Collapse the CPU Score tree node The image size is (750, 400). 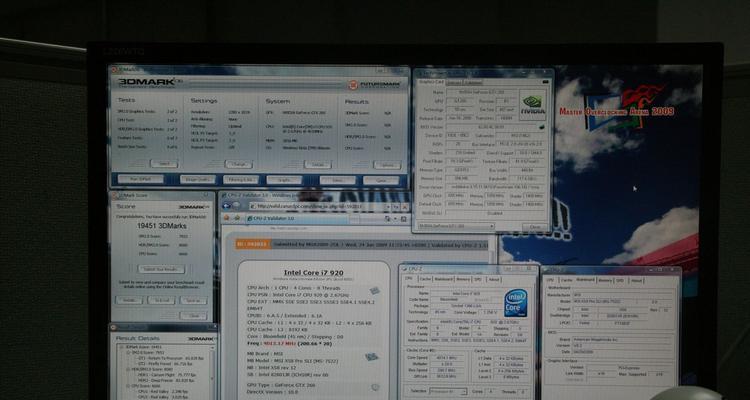click(129, 386)
